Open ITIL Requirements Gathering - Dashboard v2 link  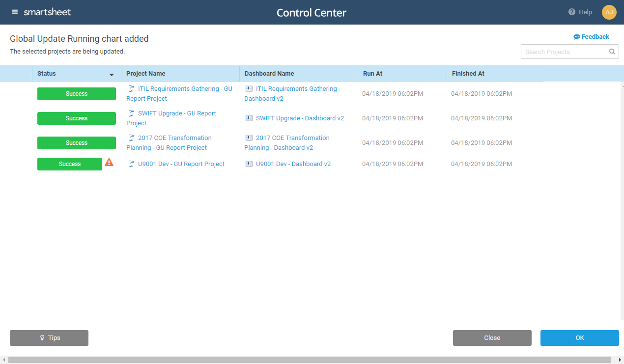[292, 94]
